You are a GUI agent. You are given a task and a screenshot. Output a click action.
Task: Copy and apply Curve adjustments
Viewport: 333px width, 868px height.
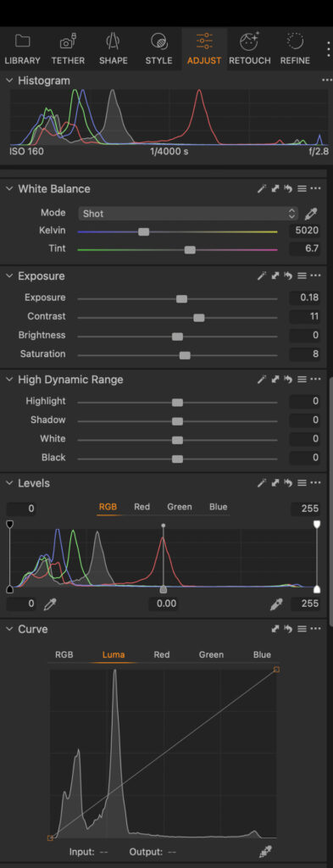(x=275, y=629)
